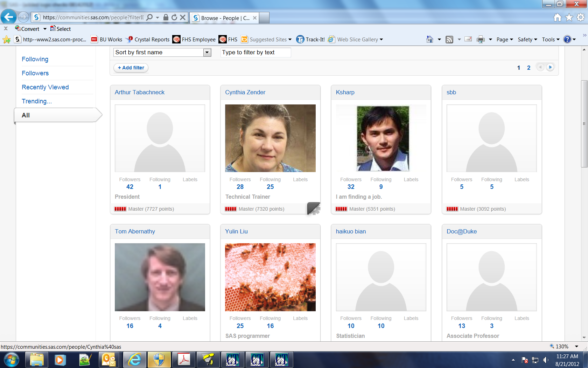The width and height of the screenshot is (588, 368).
Task: Open Cynthia Zender's profile
Action: click(x=245, y=92)
